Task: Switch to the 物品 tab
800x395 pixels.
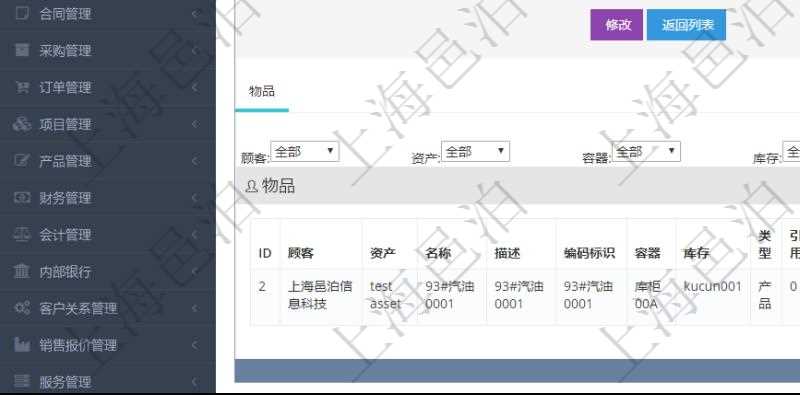Action: [x=262, y=91]
